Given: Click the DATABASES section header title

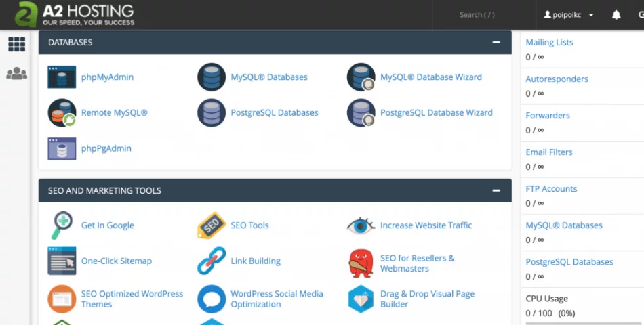Looking at the screenshot, I should click(71, 42).
